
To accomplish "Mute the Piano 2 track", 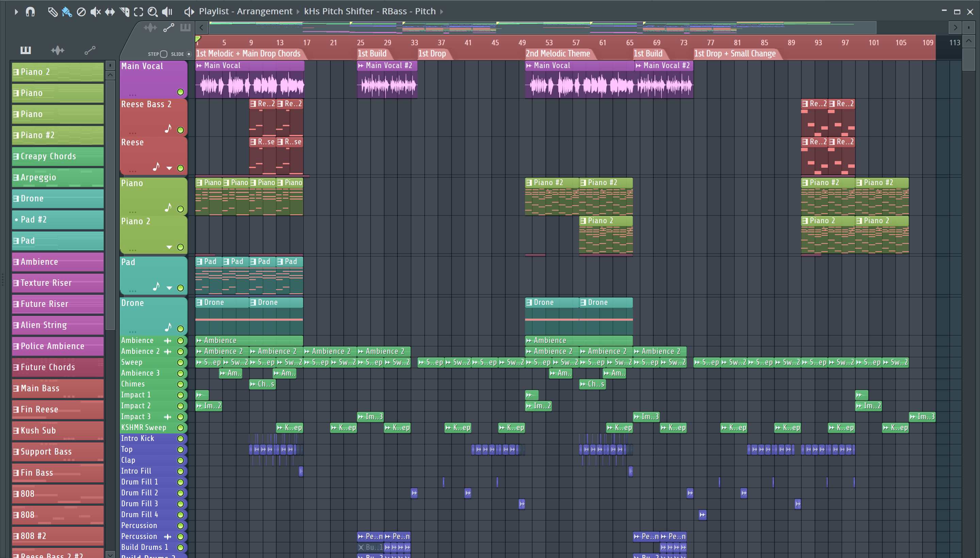I will (180, 247).
